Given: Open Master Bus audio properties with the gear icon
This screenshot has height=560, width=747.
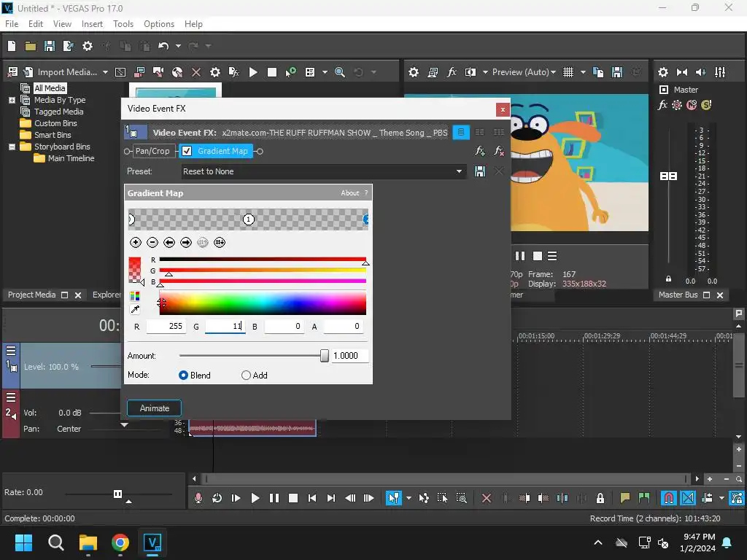Looking at the screenshot, I should click(x=662, y=72).
